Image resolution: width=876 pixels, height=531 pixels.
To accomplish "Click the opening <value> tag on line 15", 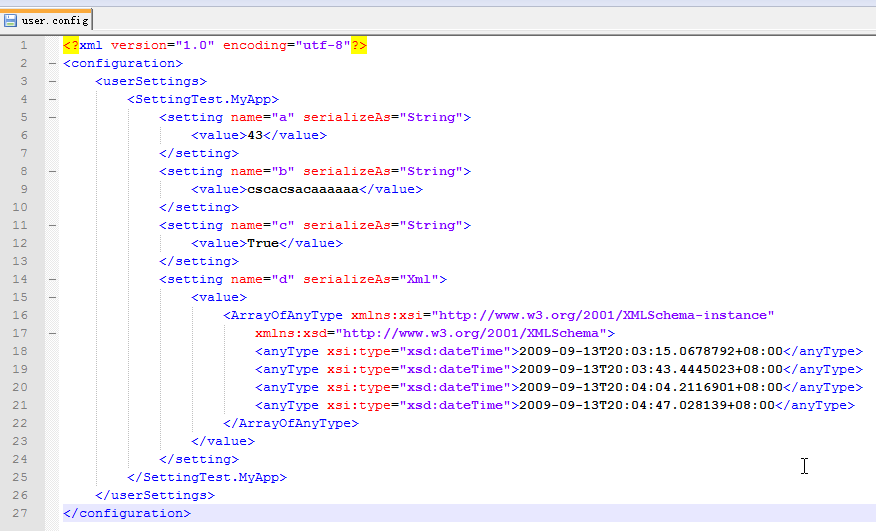I will point(219,297).
